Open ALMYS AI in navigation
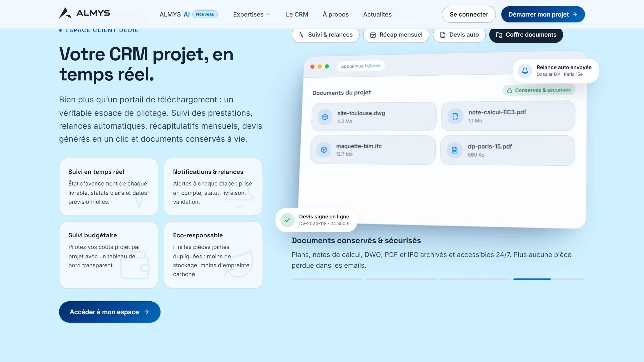The image size is (644, 362). (188, 14)
